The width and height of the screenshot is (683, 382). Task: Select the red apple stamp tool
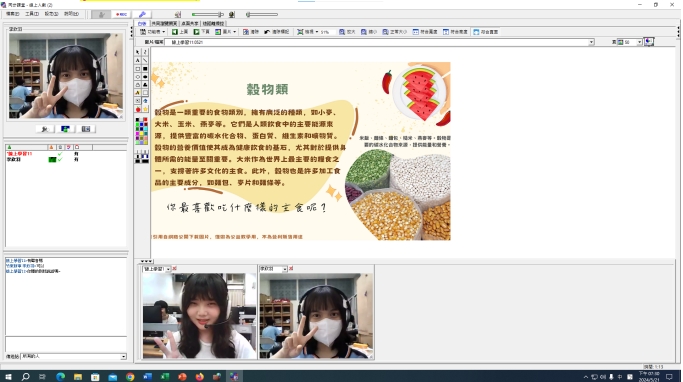click(138, 109)
